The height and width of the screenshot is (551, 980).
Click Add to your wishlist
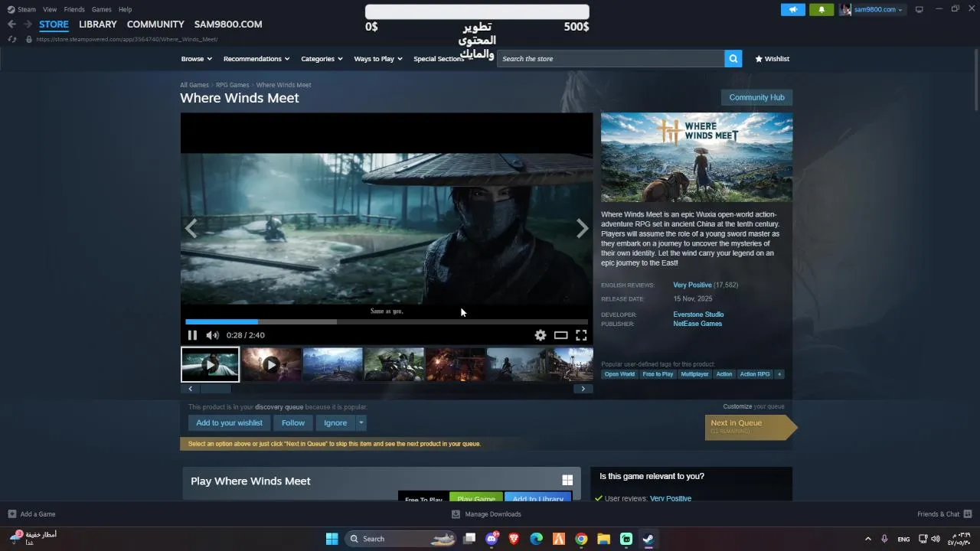click(229, 422)
